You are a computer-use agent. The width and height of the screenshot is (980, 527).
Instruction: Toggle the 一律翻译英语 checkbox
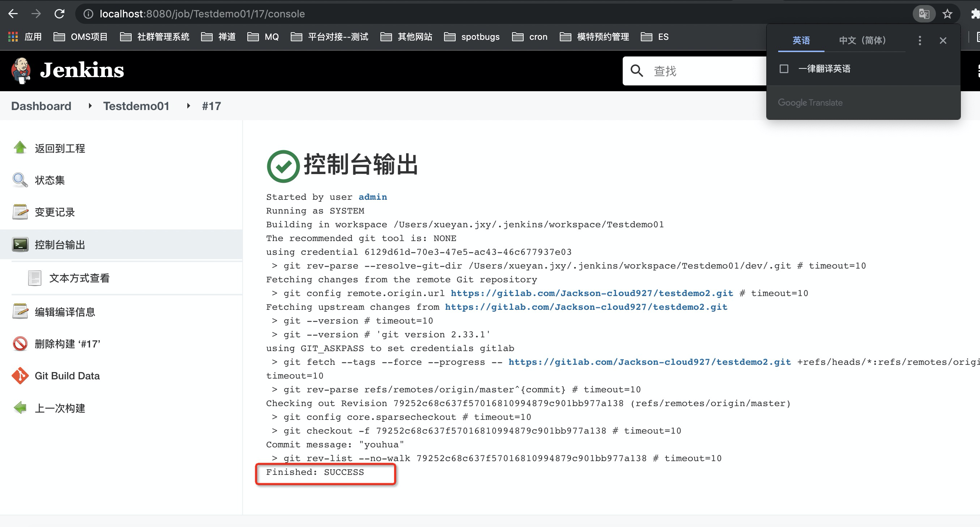(784, 69)
